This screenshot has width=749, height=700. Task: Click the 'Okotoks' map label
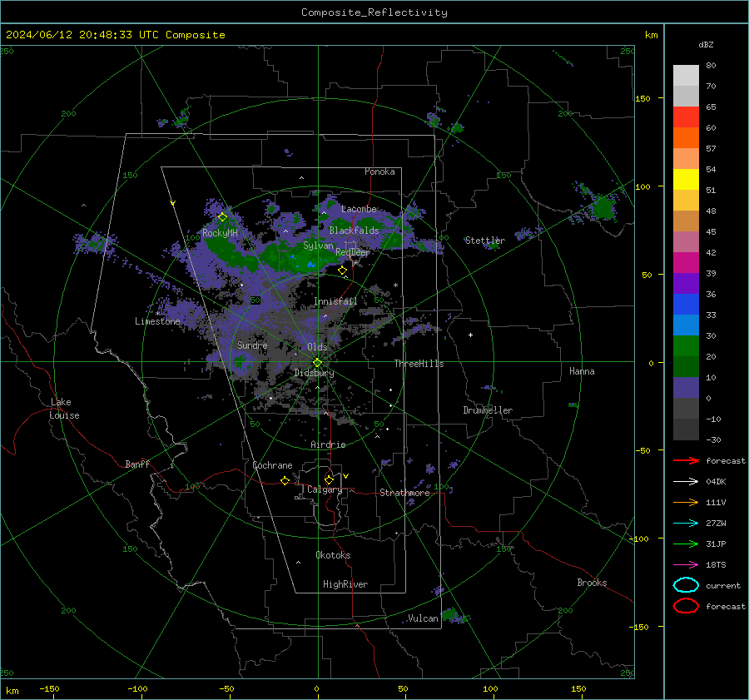[333, 555]
